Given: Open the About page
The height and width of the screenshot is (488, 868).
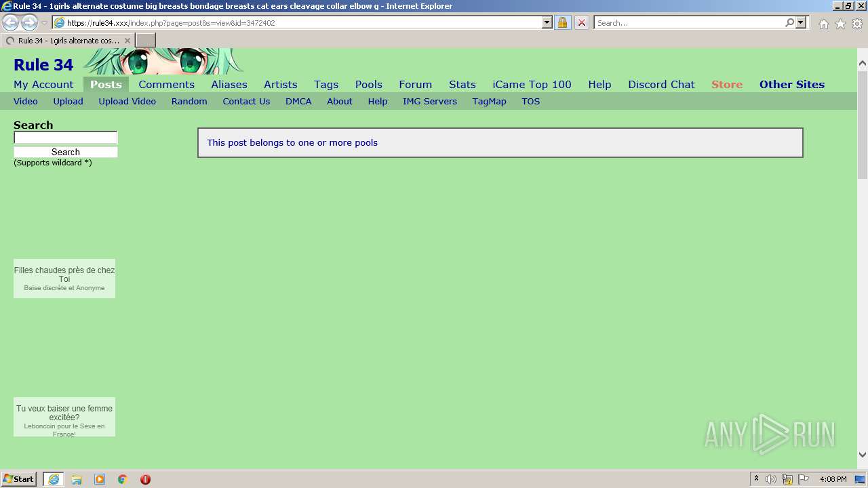Looking at the screenshot, I should (340, 102).
